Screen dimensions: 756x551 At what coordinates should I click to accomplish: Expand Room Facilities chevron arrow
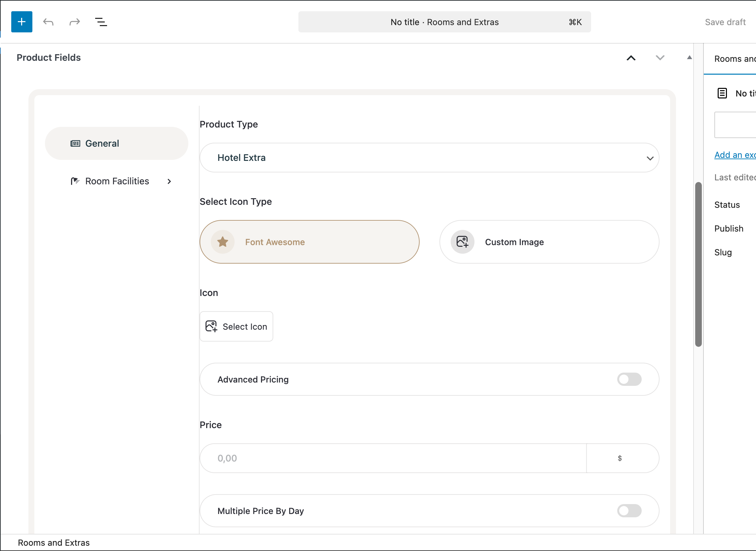(x=169, y=181)
